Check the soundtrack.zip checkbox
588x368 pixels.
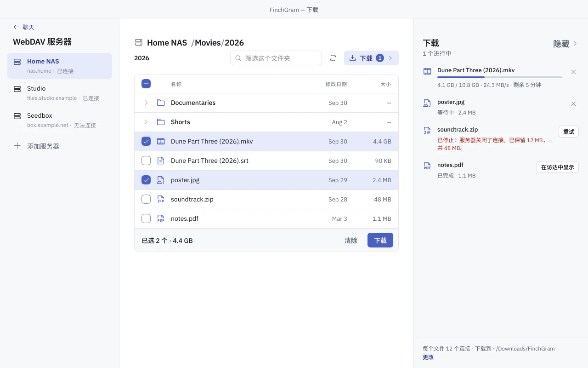click(146, 199)
